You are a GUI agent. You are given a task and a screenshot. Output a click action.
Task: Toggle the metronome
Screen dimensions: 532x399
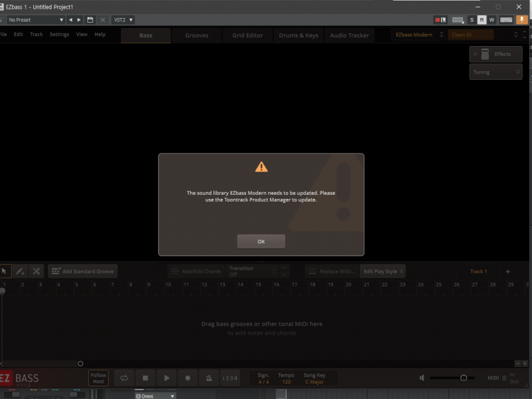209,378
